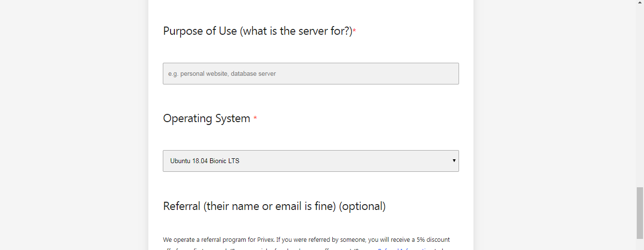The image size is (644, 250).
Task: Click the gray margin right of the form
Action: [554, 125]
